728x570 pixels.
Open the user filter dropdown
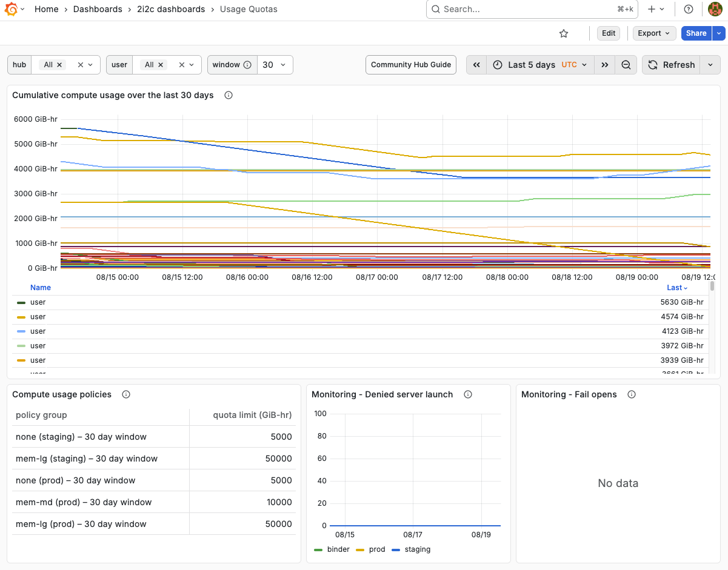click(192, 65)
